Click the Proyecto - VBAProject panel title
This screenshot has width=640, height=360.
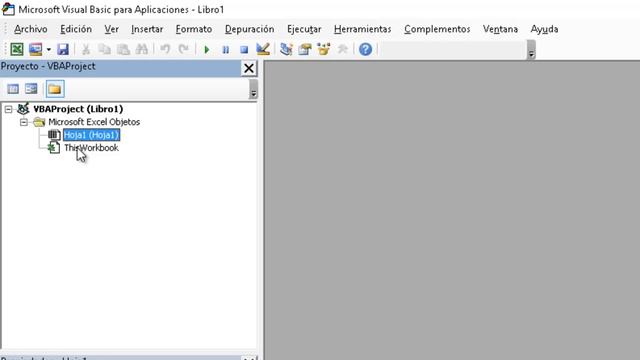point(48,67)
